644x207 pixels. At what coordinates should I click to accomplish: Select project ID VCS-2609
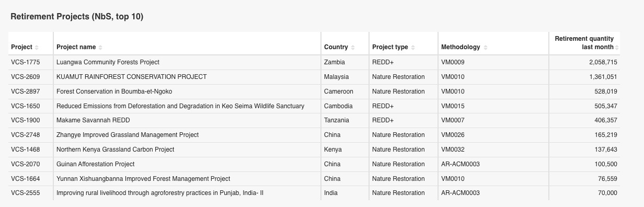pyautogui.click(x=25, y=77)
